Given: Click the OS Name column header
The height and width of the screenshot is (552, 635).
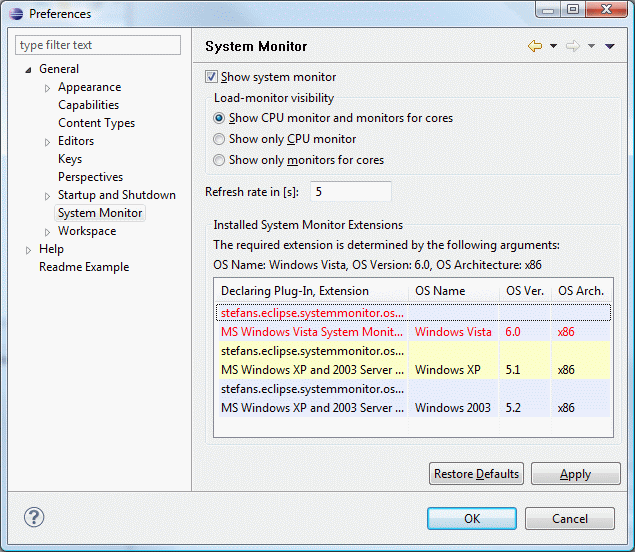Looking at the screenshot, I should point(454,291).
